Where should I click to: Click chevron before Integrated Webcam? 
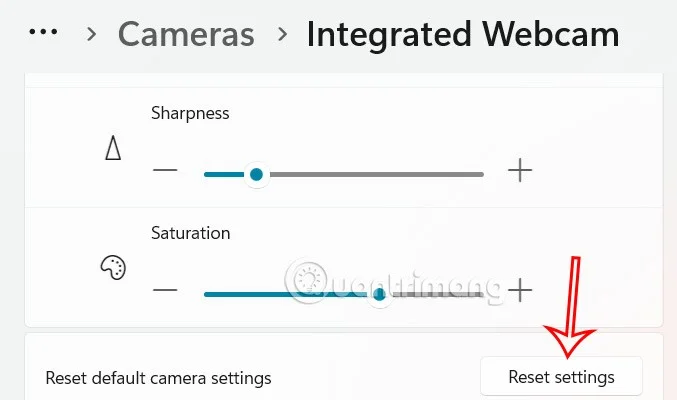click(x=283, y=35)
